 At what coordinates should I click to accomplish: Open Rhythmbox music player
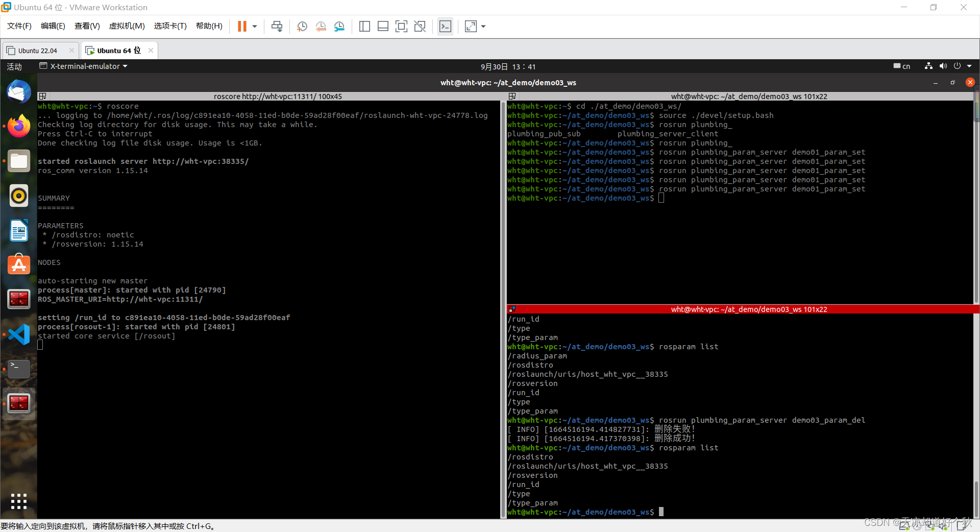19,196
